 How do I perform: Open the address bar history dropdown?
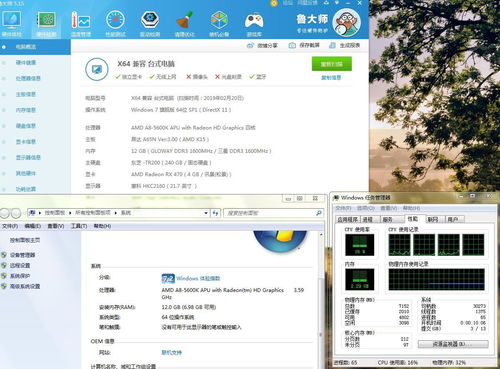point(206,213)
